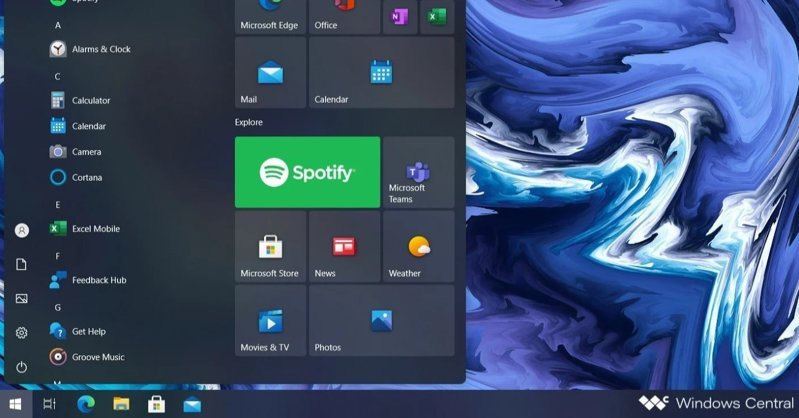Click the letter A section header
Screen dimensions: 799x418
(58, 25)
